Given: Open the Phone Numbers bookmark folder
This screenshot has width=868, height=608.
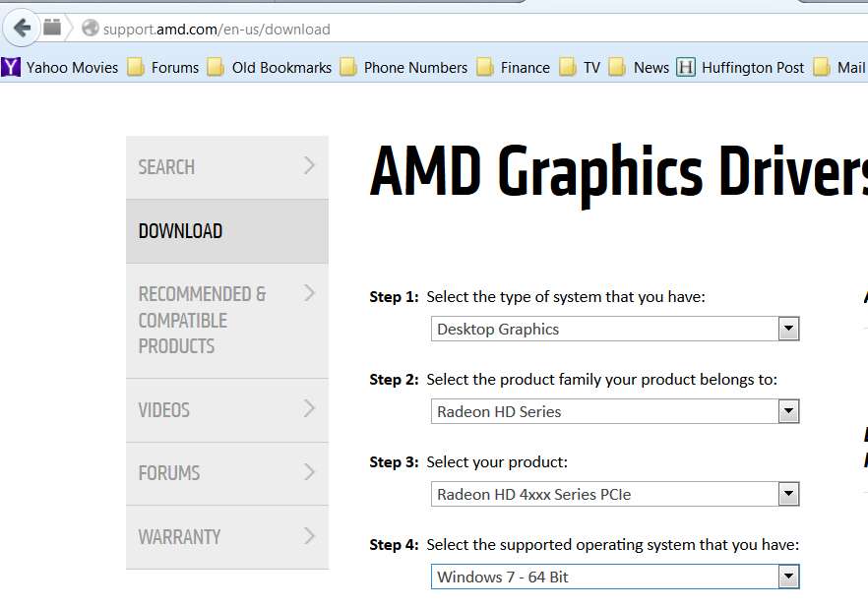Looking at the screenshot, I should point(403,68).
